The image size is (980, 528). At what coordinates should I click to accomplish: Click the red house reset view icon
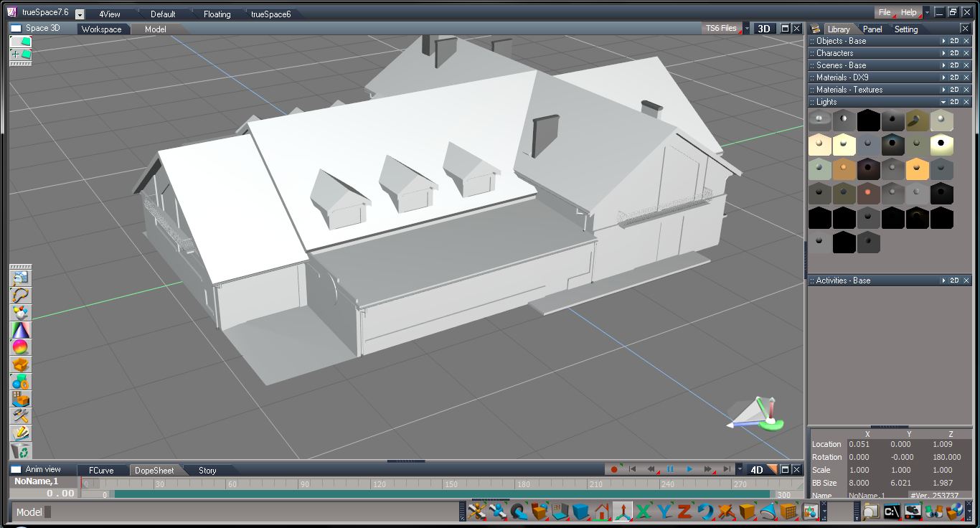click(x=602, y=511)
